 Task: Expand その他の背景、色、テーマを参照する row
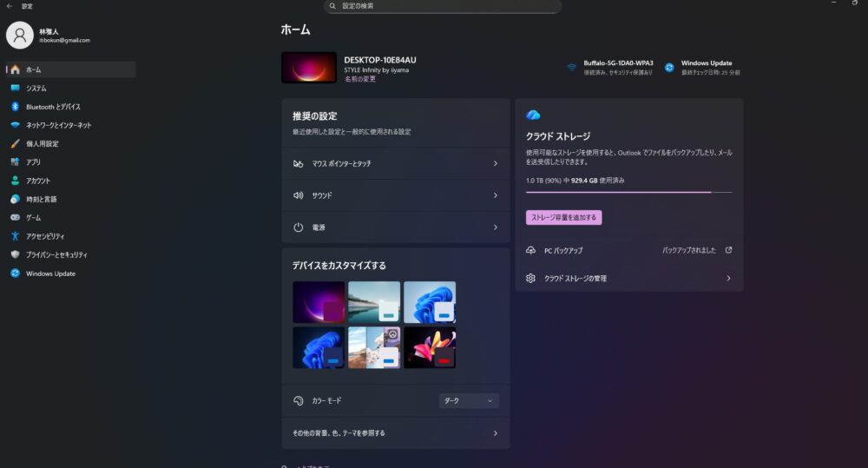[495, 432]
